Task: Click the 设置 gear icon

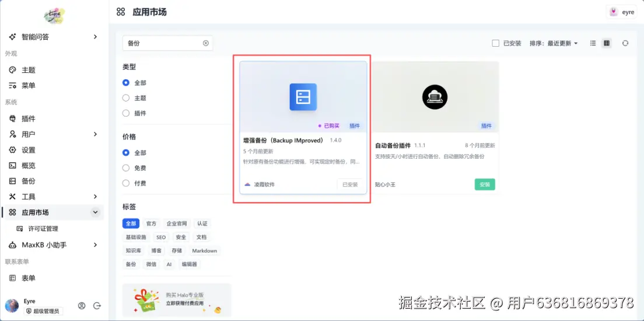Action: (x=13, y=150)
